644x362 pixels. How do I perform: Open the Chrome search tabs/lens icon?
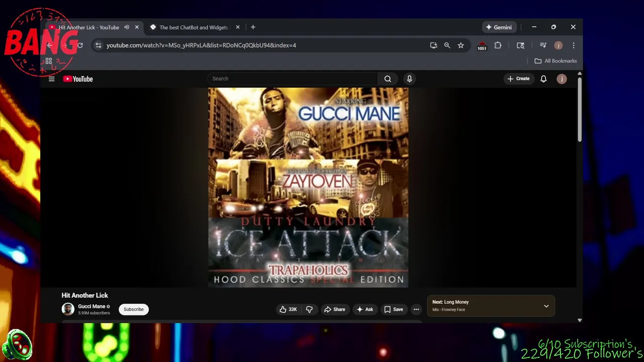click(x=520, y=45)
